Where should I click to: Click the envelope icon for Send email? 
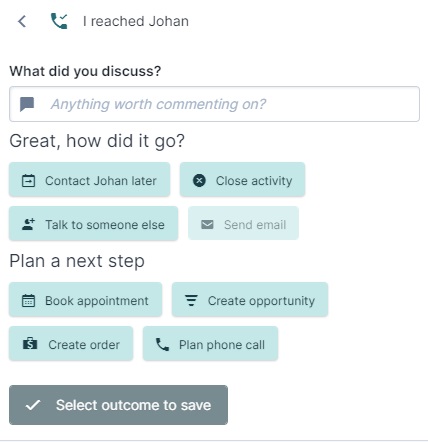[x=207, y=225]
